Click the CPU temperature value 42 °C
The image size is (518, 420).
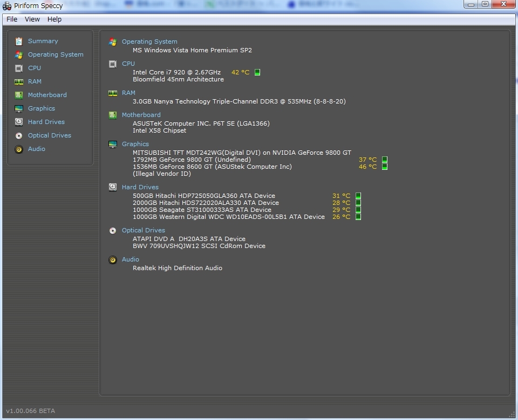coord(241,72)
